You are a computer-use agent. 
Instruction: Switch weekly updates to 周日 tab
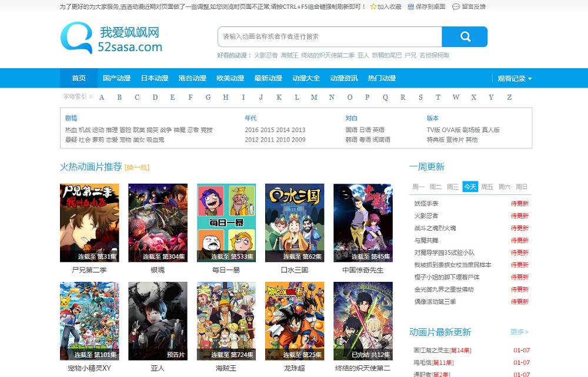click(x=522, y=186)
